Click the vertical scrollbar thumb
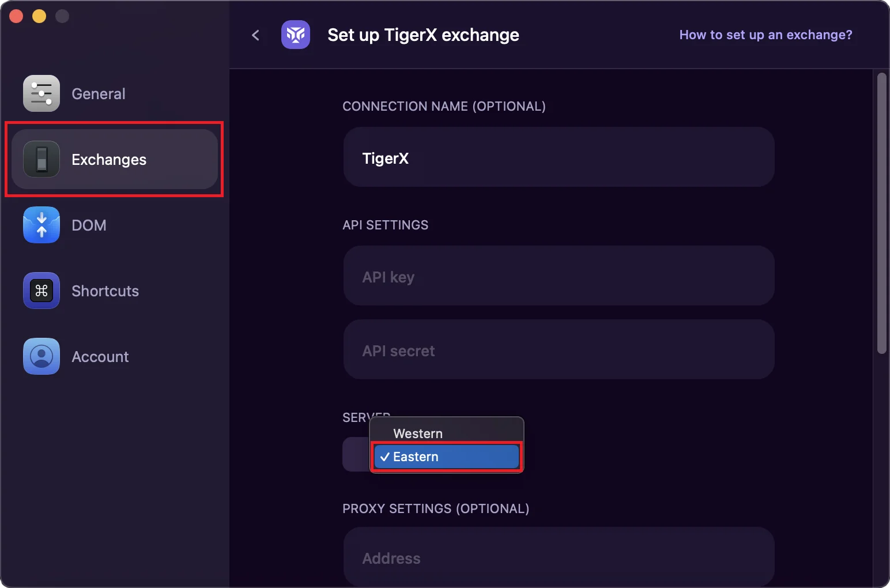Screen dimensions: 890x588 tap(881, 213)
